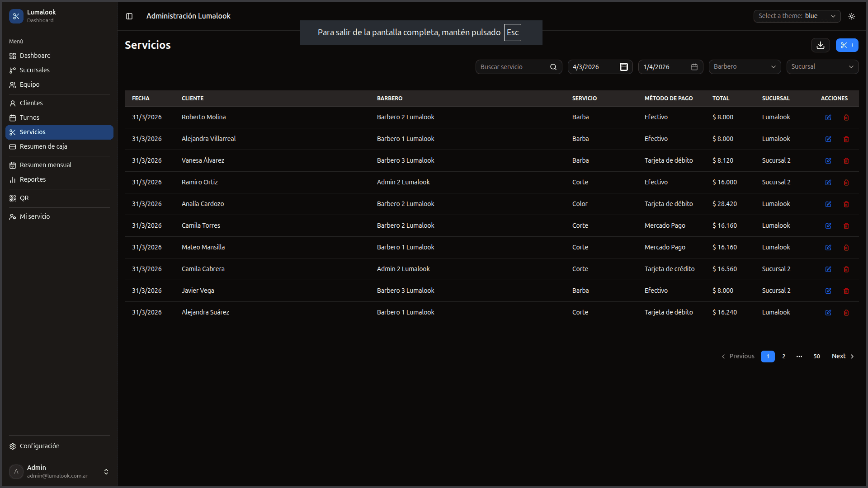The width and height of the screenshot is (868, 488).
Task: Open Sucursales in sidebar menu
Action: (x=59, y=70)
